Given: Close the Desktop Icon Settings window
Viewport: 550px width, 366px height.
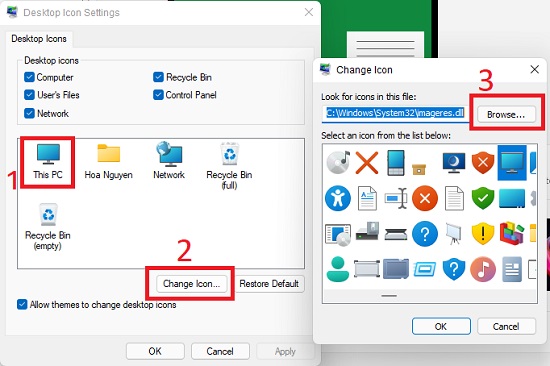Looking at the screenshot, I should [x=309, y=12].
